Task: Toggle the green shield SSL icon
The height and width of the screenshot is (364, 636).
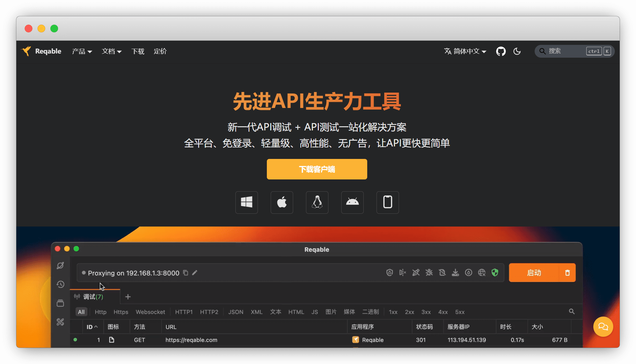Action: click(x=495, y=273)
